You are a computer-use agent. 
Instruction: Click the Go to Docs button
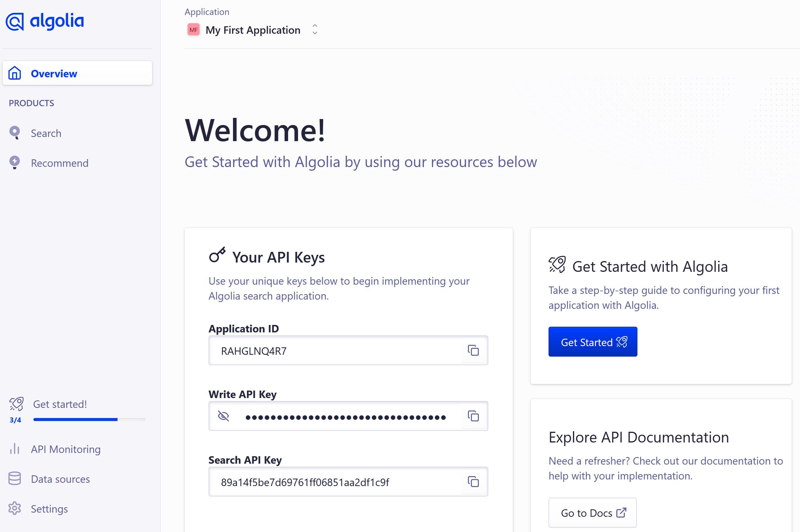pos(592,513)
